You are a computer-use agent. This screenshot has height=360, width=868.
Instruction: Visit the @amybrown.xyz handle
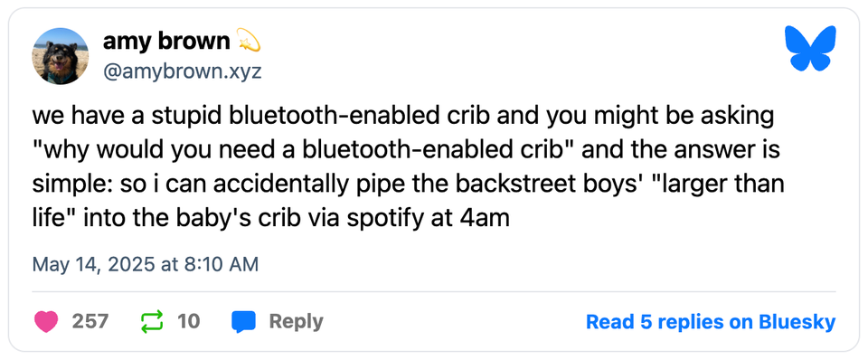coord(182,71)
